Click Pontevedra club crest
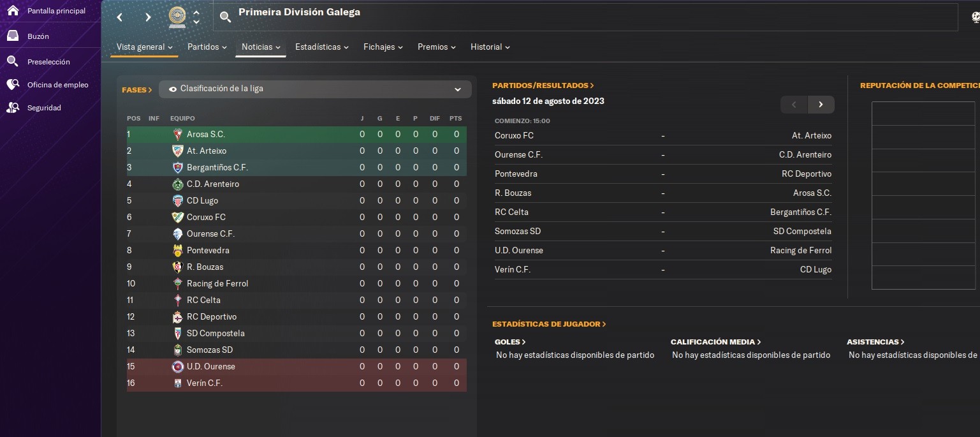The height and width of the screenshot is (437, 980). click(178, 250)
